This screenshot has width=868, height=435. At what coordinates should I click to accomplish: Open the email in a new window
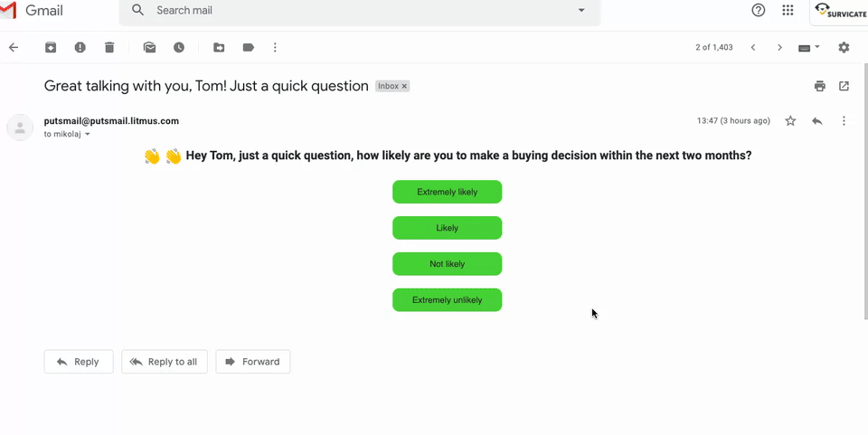(x=844, y=86)
